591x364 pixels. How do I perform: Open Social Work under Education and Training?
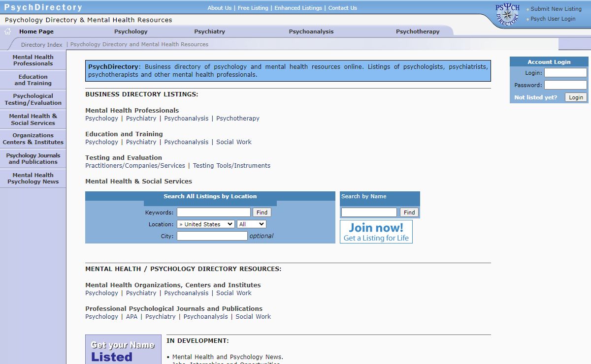tap(234, 142)
